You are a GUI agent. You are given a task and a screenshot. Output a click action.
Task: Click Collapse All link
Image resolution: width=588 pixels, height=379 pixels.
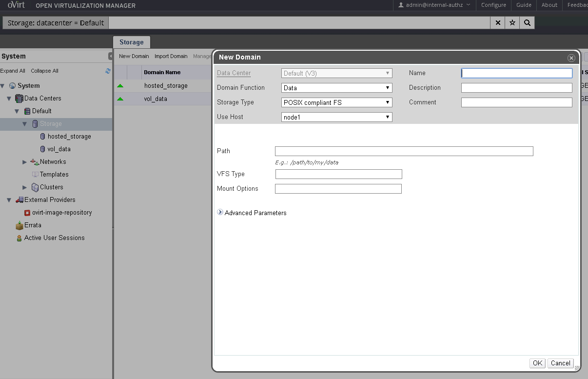point(44,71)
